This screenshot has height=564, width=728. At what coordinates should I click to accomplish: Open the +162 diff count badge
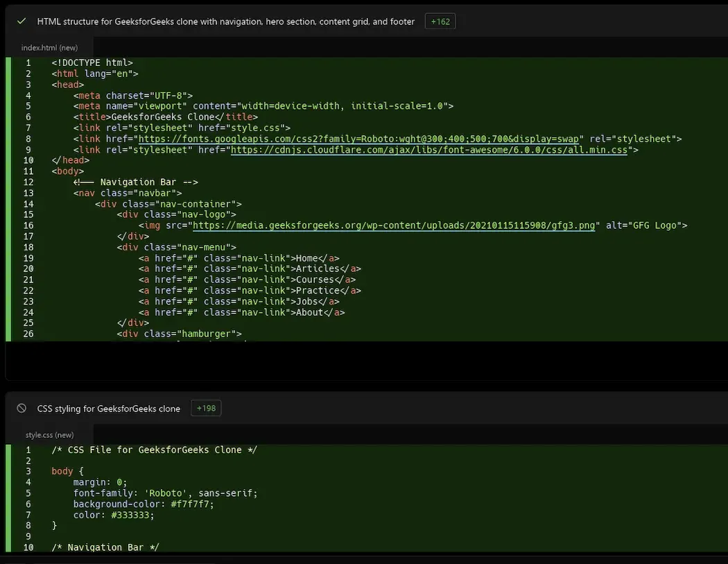440,21
